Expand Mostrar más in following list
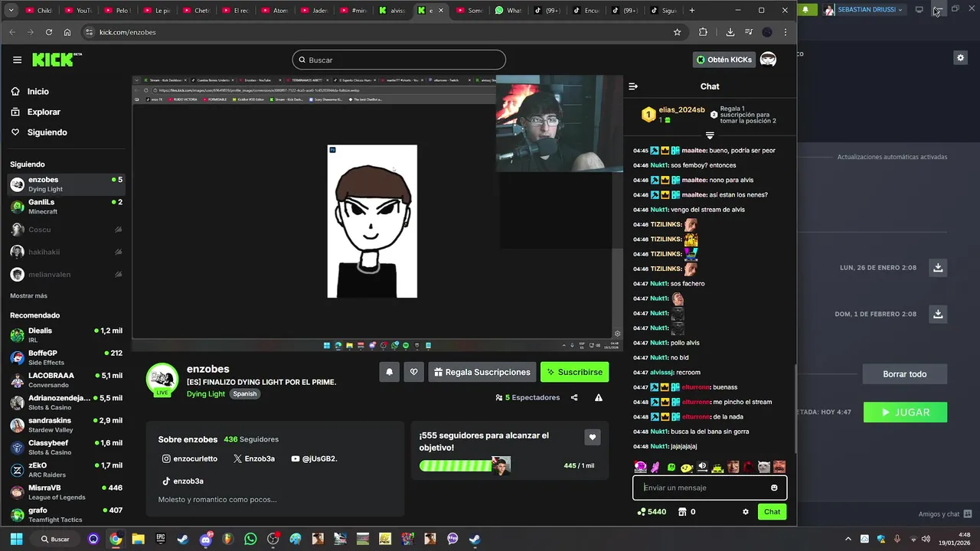This screenshot has width=980, height=551. 28,295
